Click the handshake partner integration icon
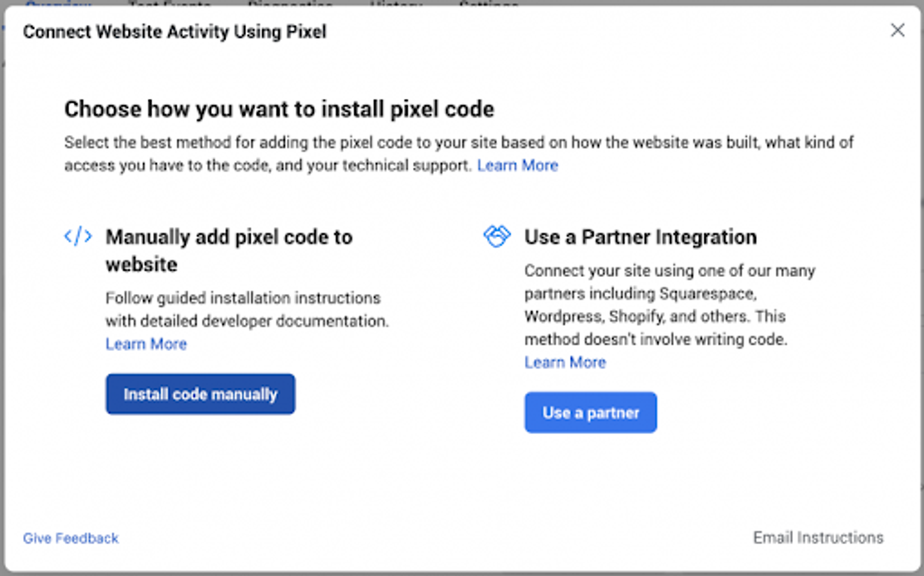 497,236
